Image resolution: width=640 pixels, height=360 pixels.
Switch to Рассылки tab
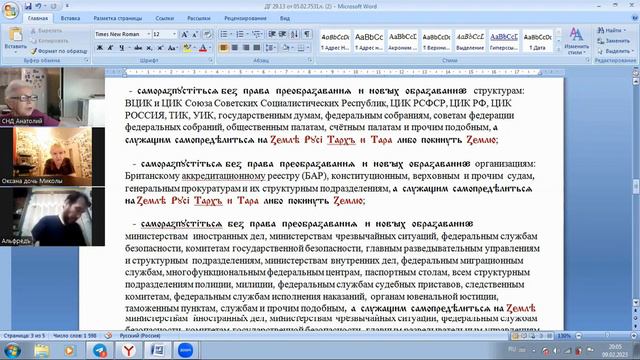pos(199,18)
